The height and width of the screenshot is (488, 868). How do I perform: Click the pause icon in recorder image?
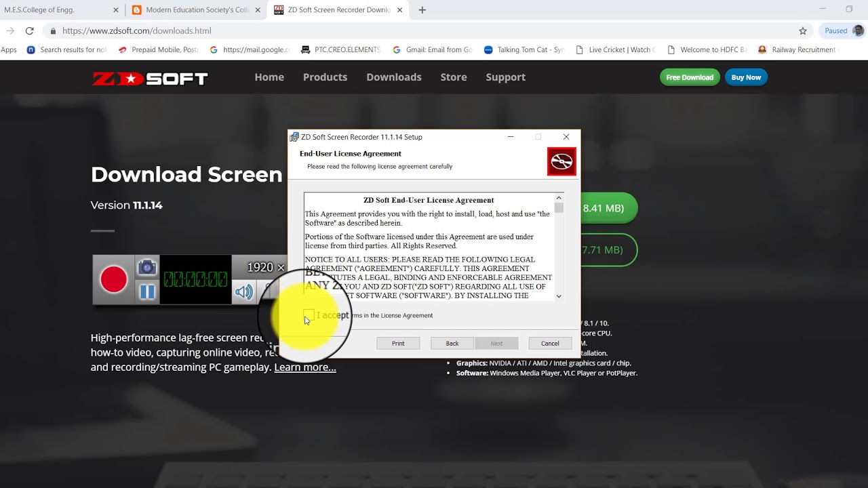point(147,291)
